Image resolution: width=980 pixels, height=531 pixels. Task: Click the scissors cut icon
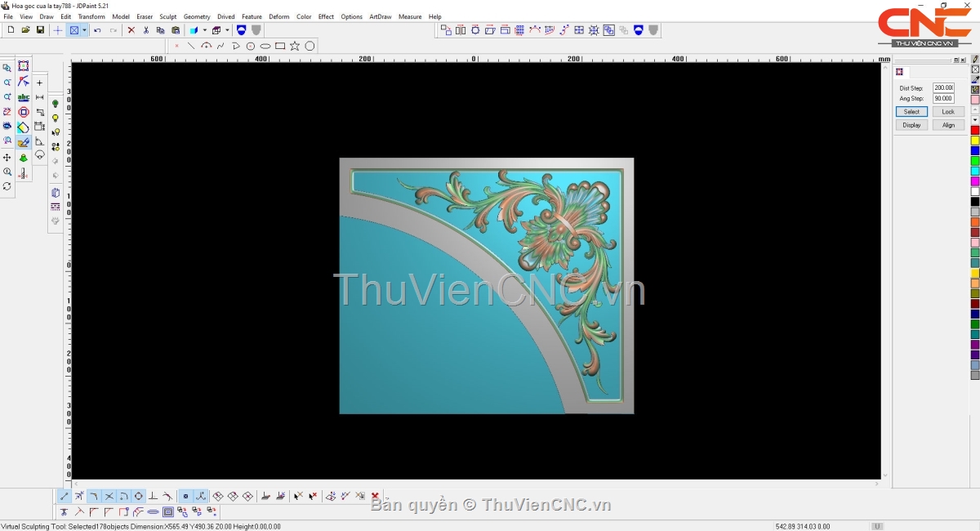[x=146, y=30]
